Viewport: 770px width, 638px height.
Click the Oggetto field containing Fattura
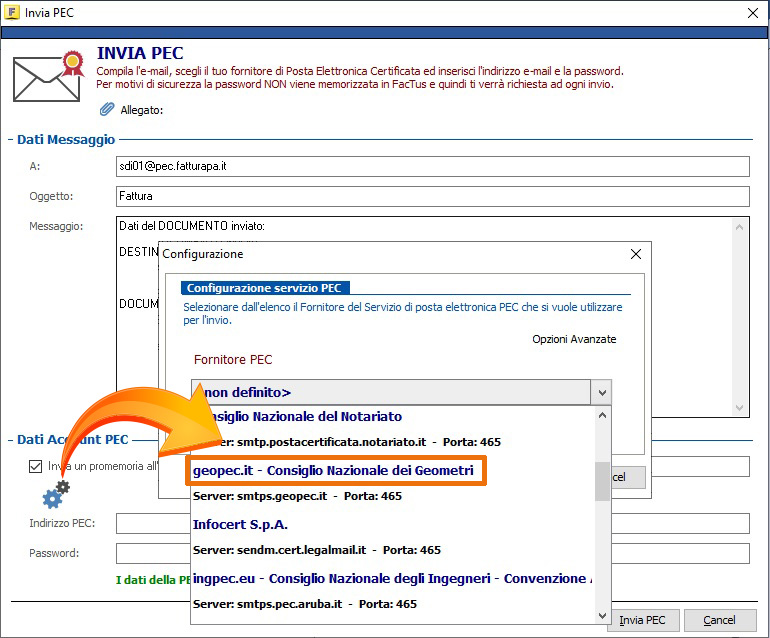[x=433, y=196]
